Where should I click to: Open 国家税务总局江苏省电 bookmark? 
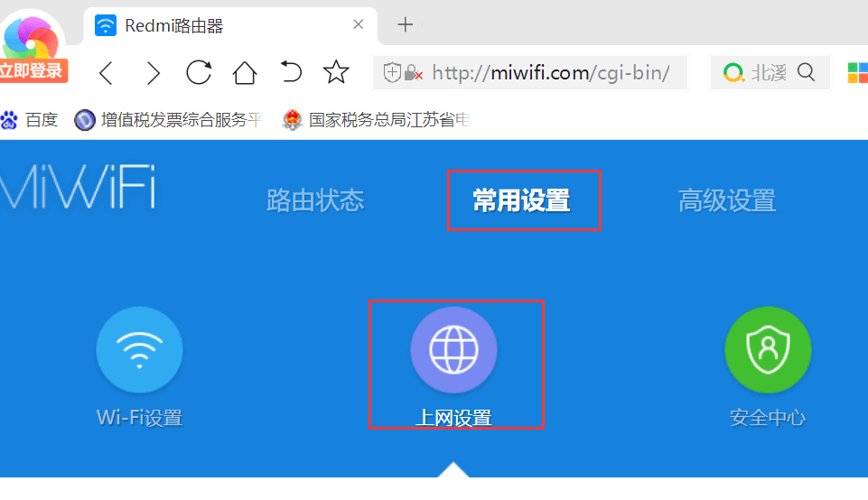377,119
